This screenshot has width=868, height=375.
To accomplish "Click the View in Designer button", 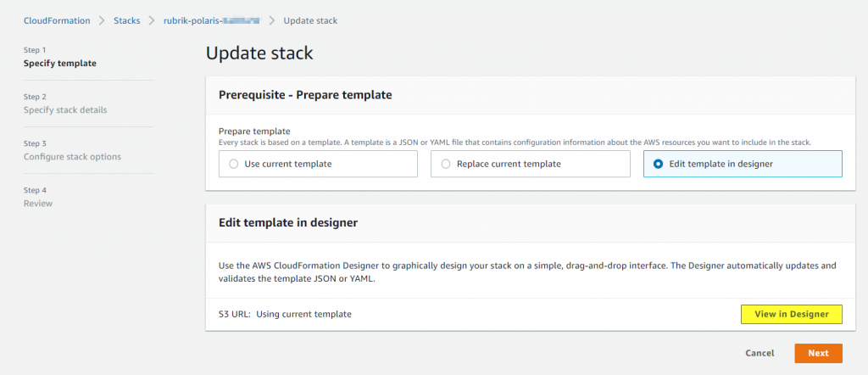I will pos(791,314).
